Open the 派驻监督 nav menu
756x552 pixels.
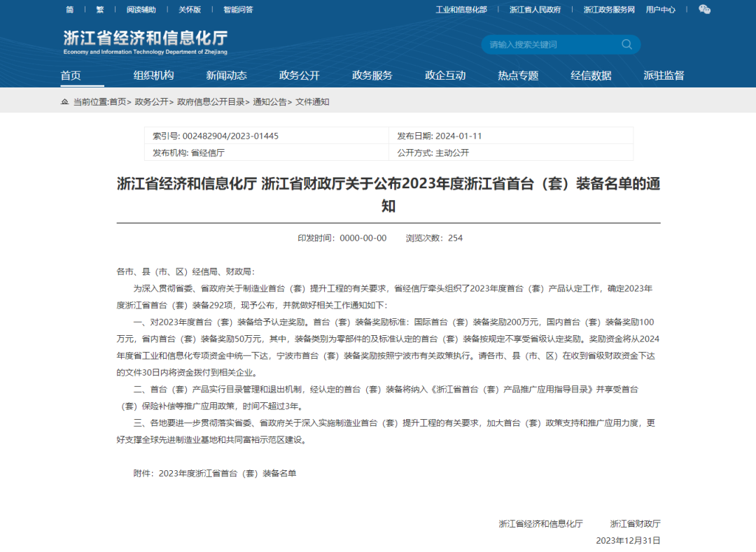664,75
